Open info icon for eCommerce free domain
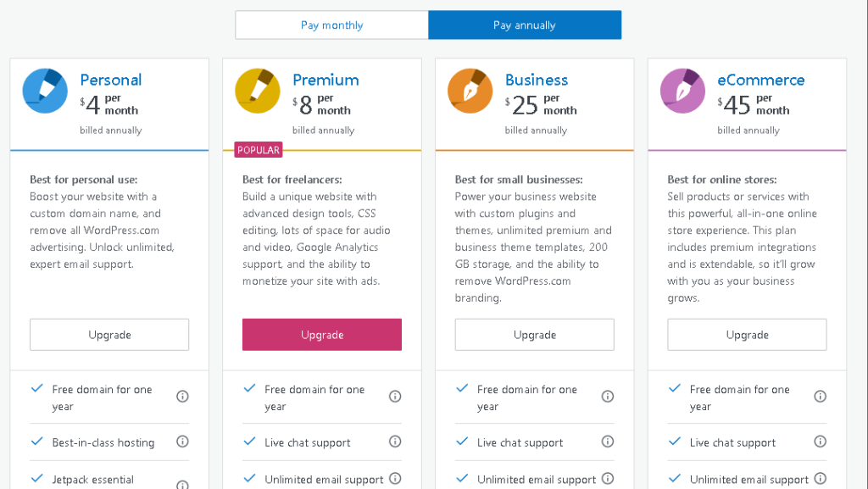 820,397
